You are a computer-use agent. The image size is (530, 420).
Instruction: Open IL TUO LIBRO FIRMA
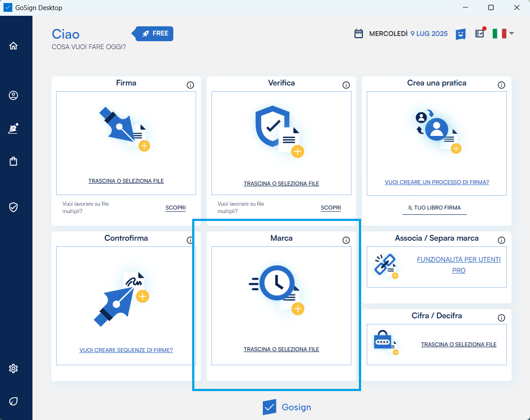[x=434, y=208]
